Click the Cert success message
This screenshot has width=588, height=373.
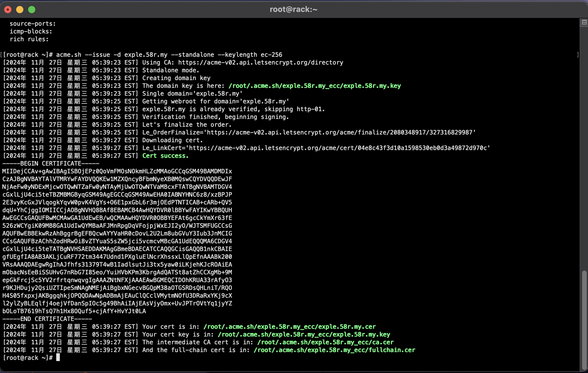click(x=165, y=156)
